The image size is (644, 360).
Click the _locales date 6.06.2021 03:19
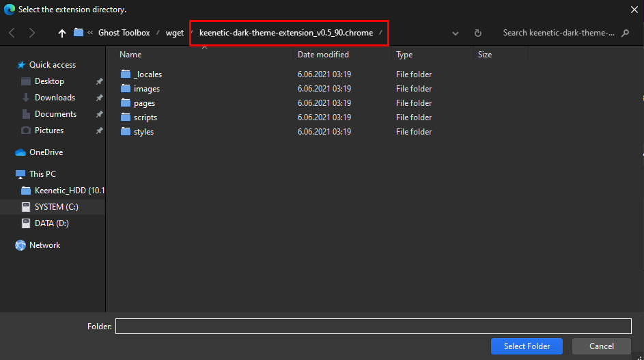(x=324, y=74)
